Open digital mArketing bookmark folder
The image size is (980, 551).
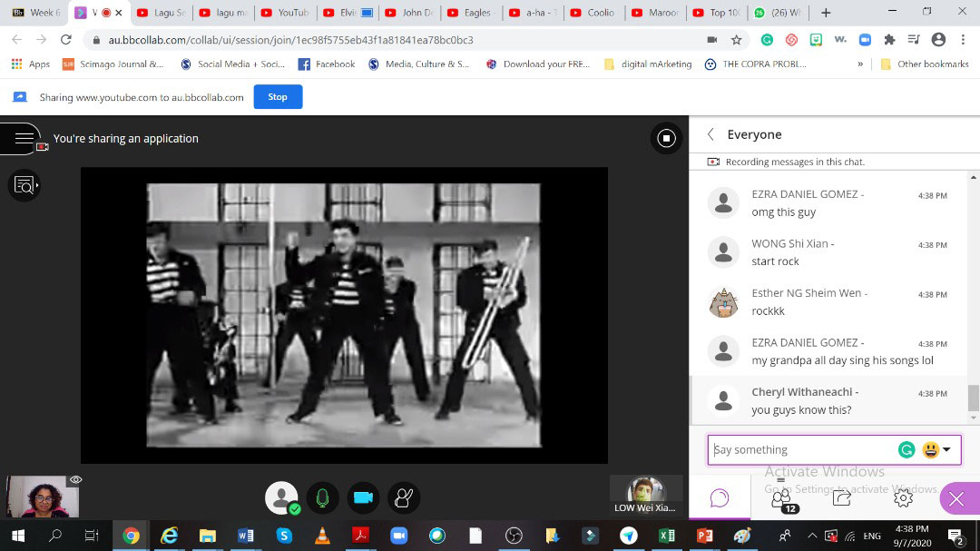click(648, 64)
